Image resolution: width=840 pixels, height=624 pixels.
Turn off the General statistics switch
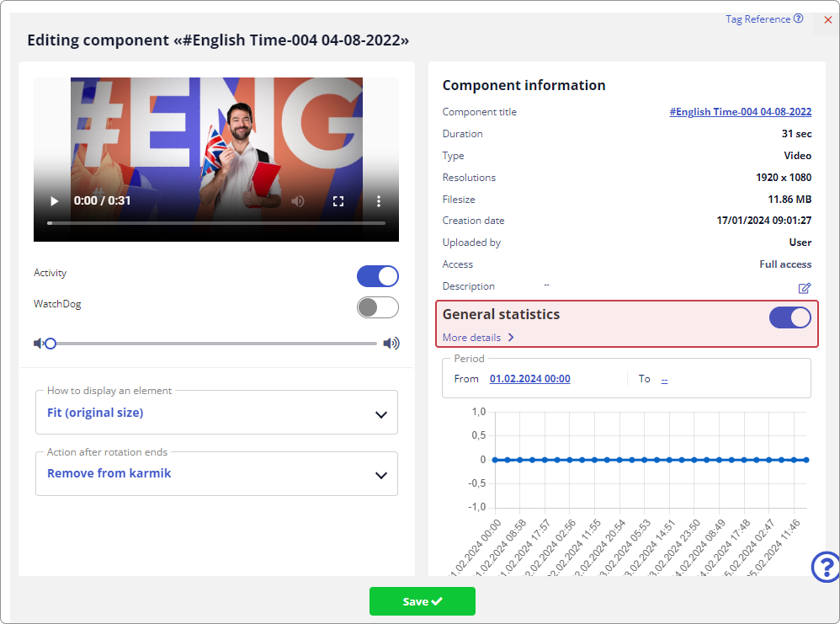coord(789,317)
